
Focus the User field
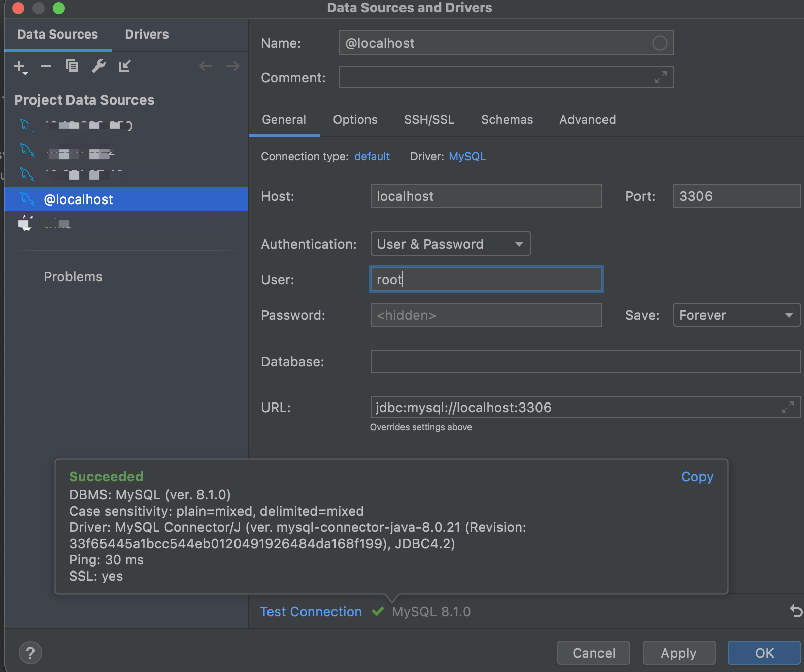click(486, 279)
